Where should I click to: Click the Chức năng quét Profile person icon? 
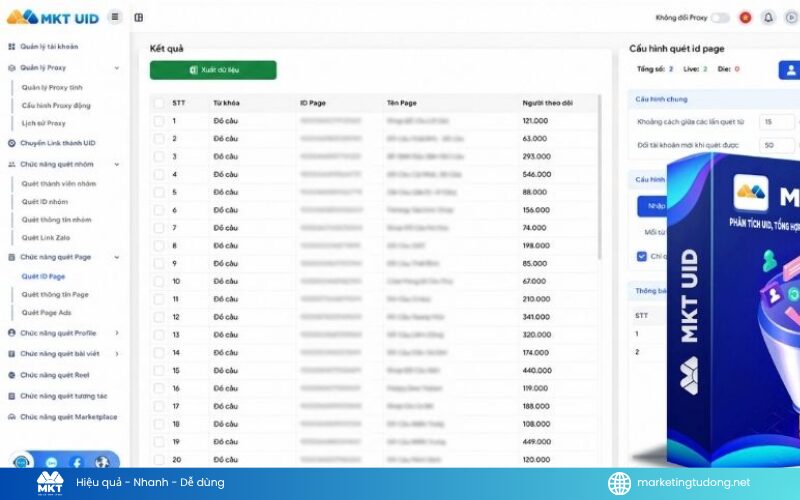tap(12, 333)
